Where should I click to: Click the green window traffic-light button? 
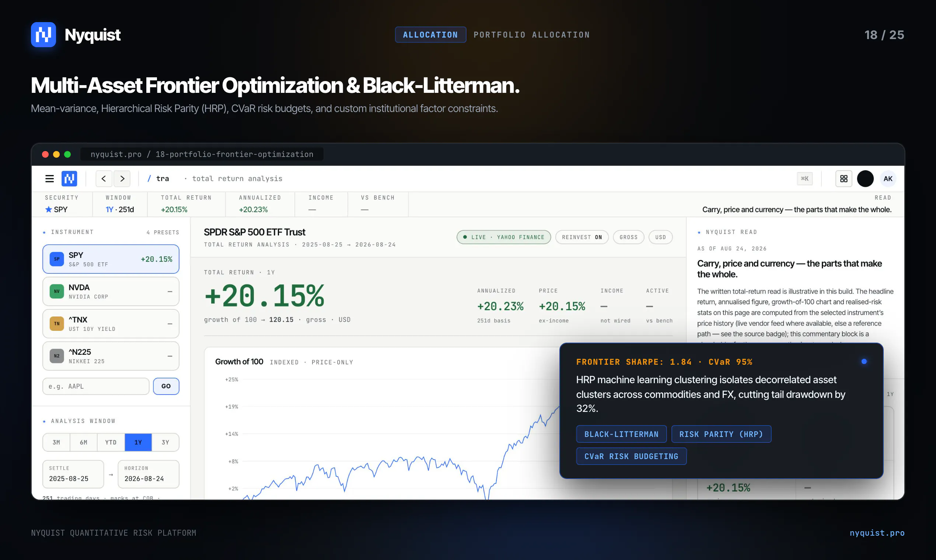point(67,154)
